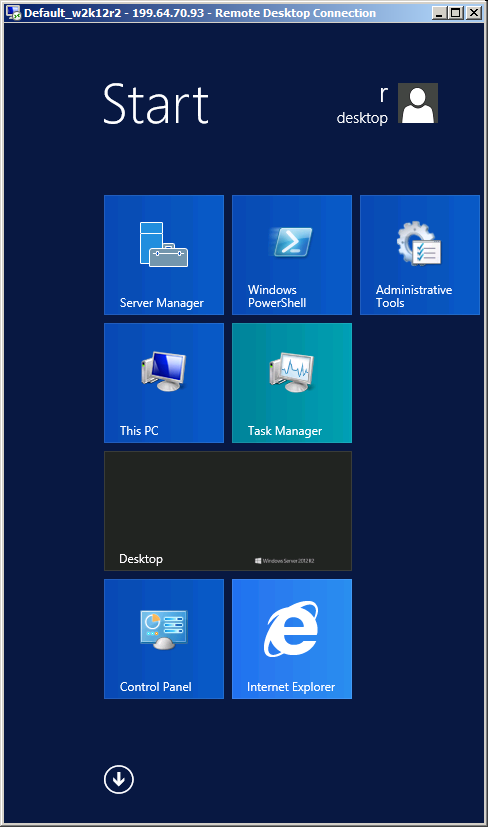The width and height of the screenshot is (488, 827).
Task: Open the Server Manager tile
Action: point(164,255)
